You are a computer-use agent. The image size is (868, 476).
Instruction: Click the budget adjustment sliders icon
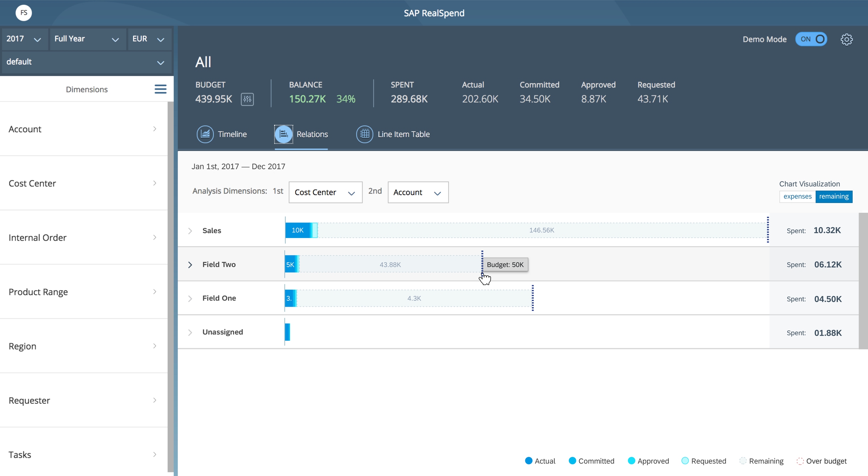coord(247,99)
